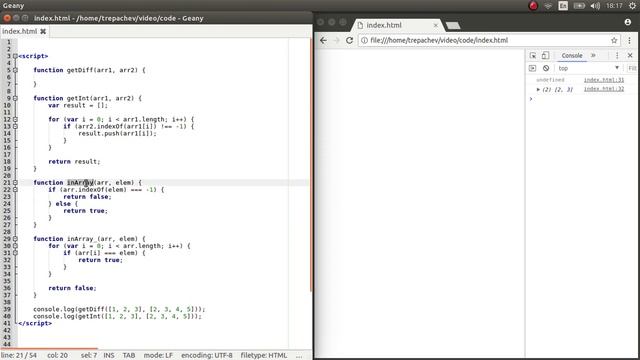
Task: Reload the page in the browser
Action: click(x=349, y=40)
